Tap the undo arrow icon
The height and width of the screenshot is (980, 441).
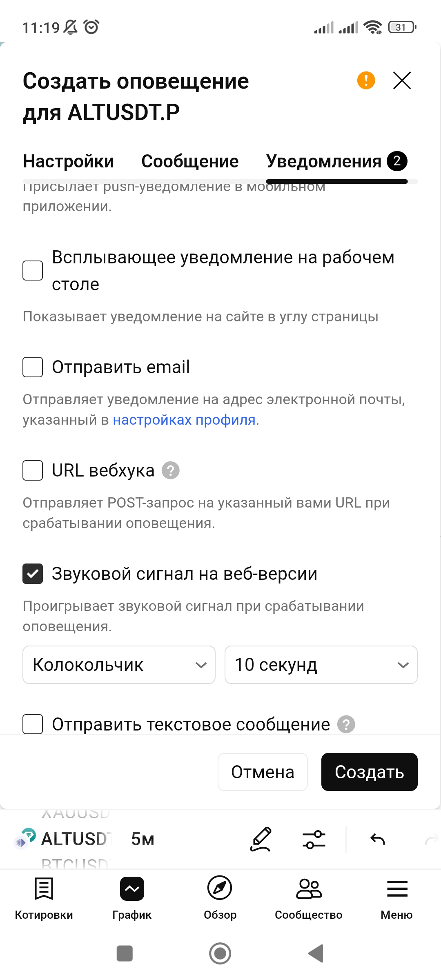tap(378, 840)
